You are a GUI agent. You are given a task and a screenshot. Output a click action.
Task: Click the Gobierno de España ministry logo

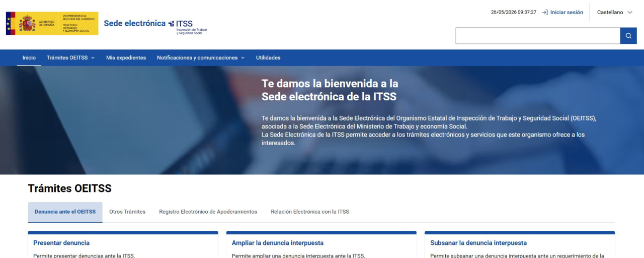tap(52, 23)
